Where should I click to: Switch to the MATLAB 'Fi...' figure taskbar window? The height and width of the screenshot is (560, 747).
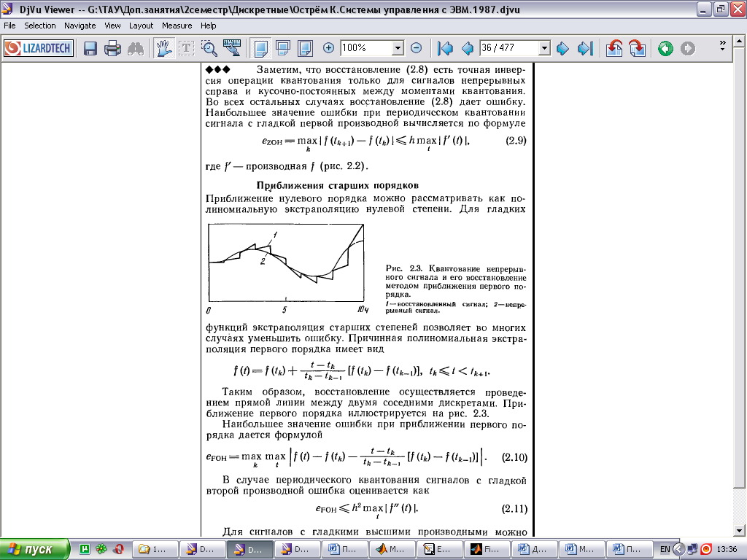point(488,549)
